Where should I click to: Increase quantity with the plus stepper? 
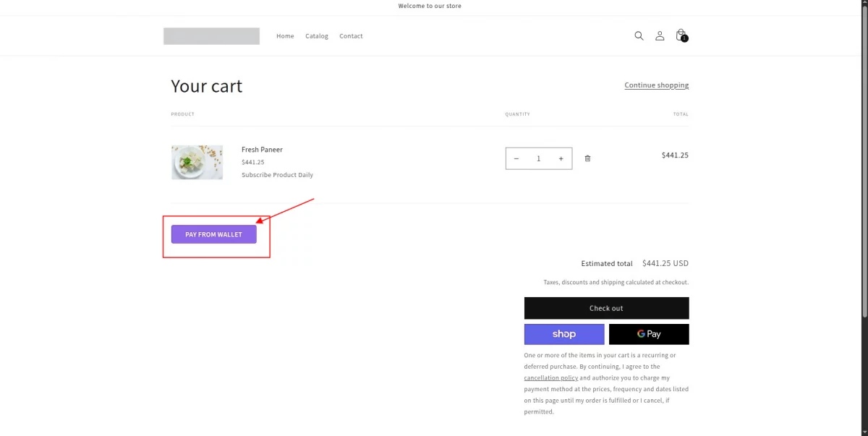561,158
